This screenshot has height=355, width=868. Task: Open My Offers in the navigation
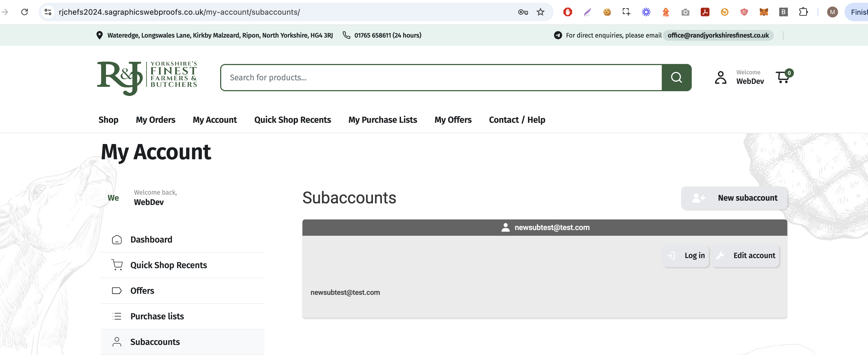point(453,120)
